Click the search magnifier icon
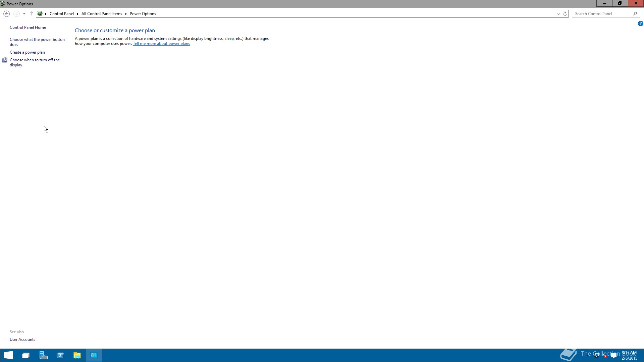 [635, 14]
